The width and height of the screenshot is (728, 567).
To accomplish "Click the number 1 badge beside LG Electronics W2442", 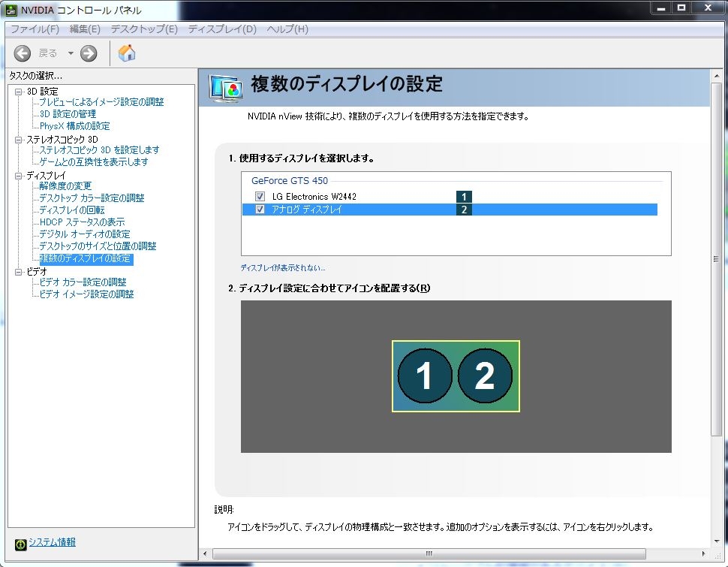I will 464,197.
